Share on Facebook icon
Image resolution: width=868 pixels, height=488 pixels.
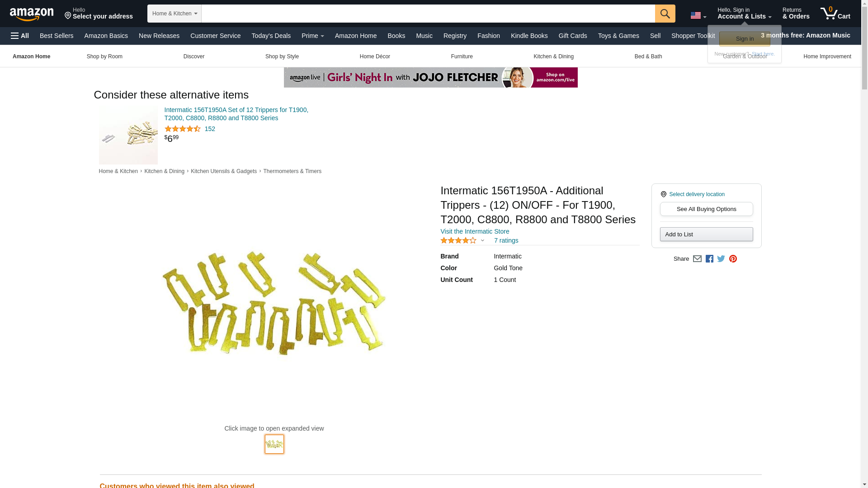point(709,259)
